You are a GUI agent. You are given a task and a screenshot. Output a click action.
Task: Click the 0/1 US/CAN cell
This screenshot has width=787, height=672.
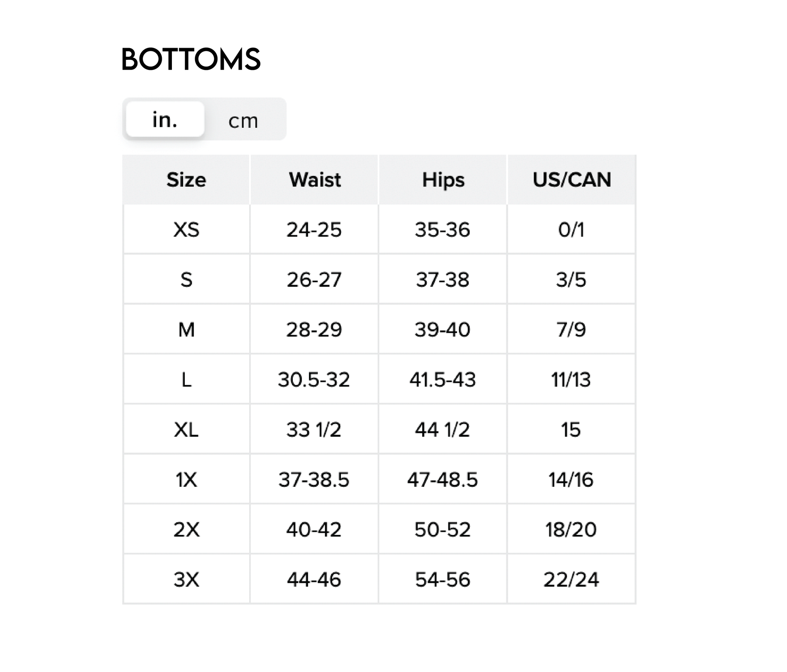tap(571, 230)
